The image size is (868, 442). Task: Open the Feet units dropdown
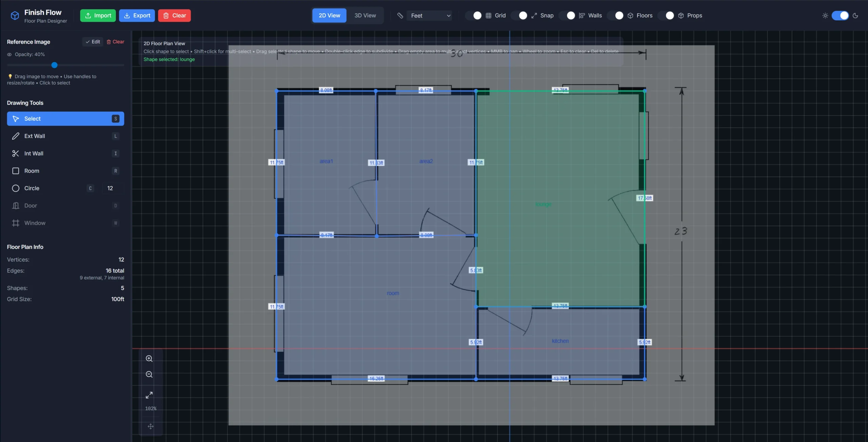click(430, 16)
